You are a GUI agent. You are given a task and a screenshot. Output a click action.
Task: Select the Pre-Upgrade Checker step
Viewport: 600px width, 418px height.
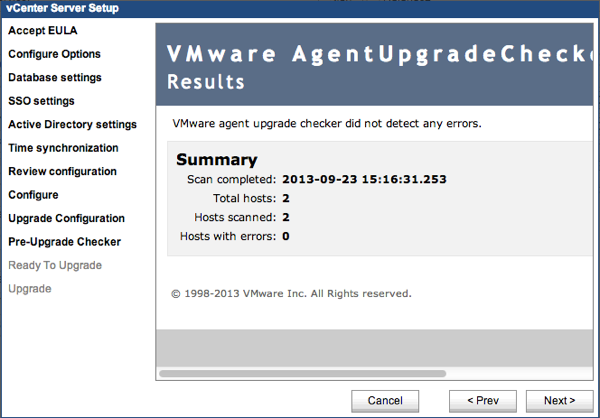click(64, 242)
